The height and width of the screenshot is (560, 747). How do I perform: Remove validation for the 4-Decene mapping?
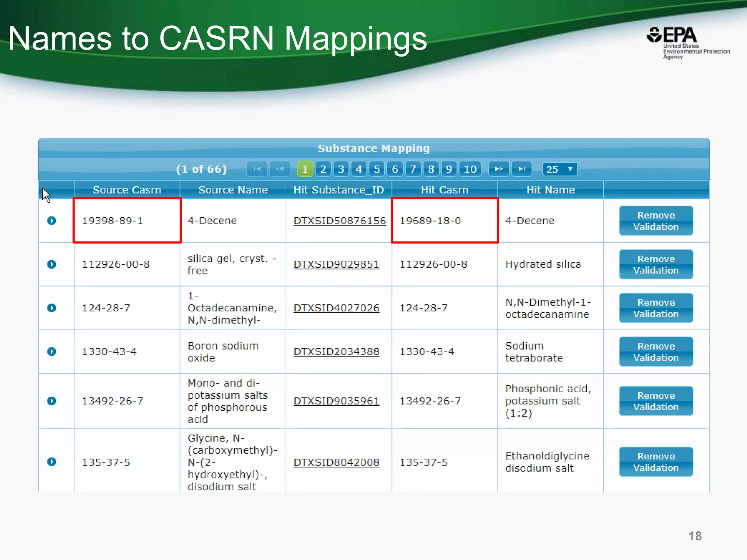pos(656,221)
